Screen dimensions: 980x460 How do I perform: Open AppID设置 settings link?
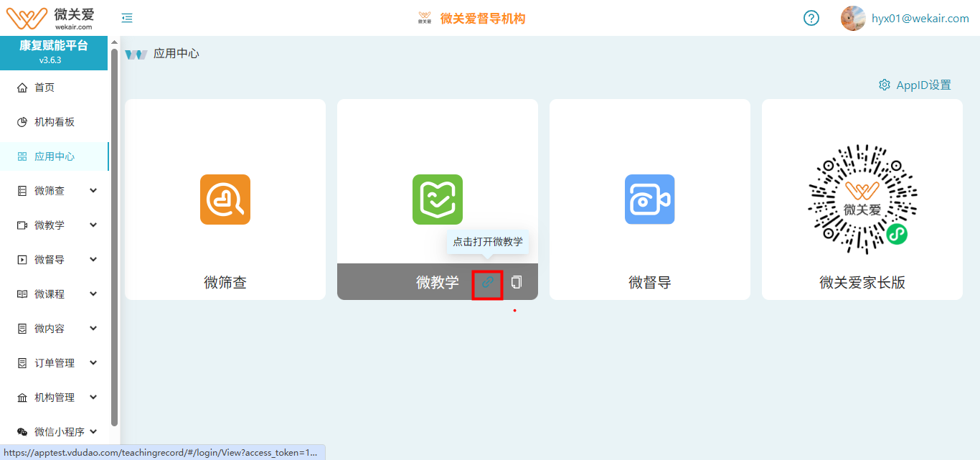coord(915,85)
